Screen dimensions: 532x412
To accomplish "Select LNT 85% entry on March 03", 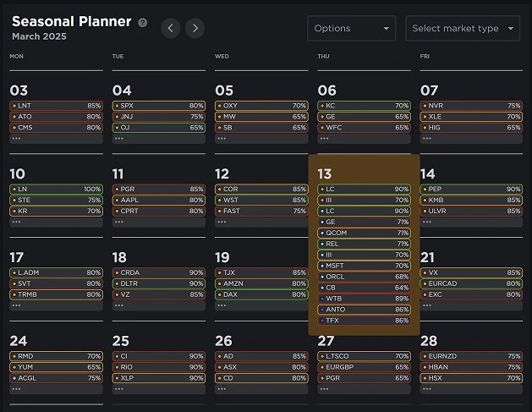I will click(x=56, y=106).
